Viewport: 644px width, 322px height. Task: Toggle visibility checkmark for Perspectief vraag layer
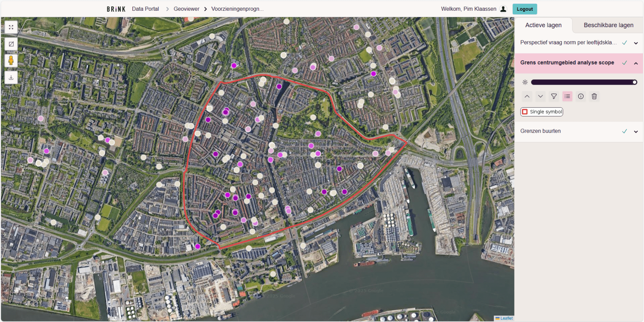click(x=624, y=43)
